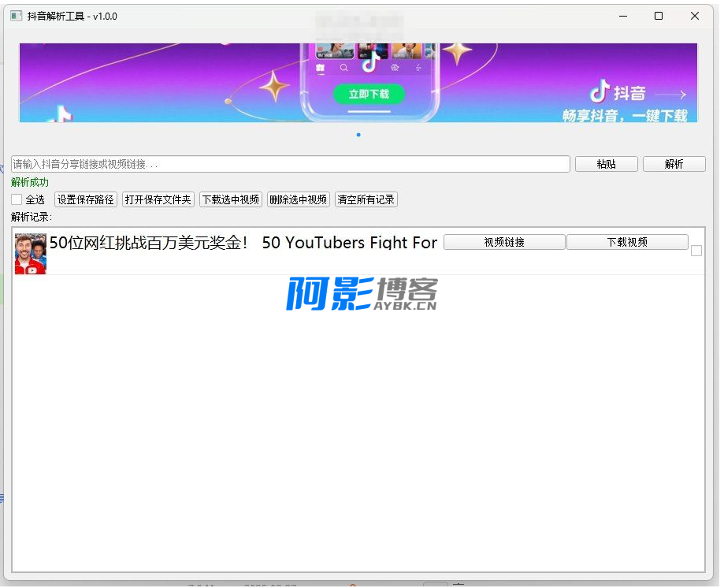Click the video thumbnail in the parse record
This screenshot has height=588, width=724.
31,254
